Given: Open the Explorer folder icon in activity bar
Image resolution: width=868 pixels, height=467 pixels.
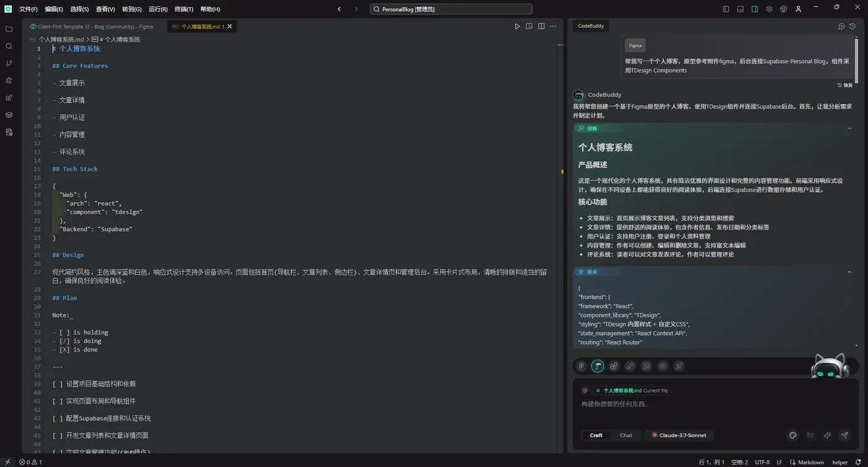Looking at the screenshot, I should pyautogui.click(x=9, y=29).
